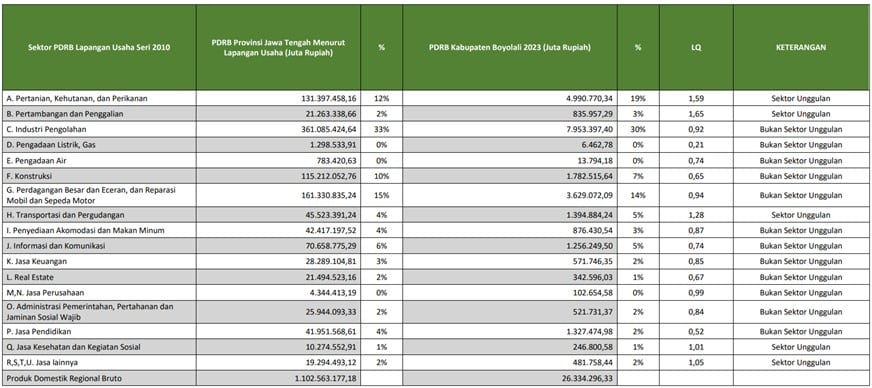Select the cell with value 361.085.424,64

tap(278, 130)
